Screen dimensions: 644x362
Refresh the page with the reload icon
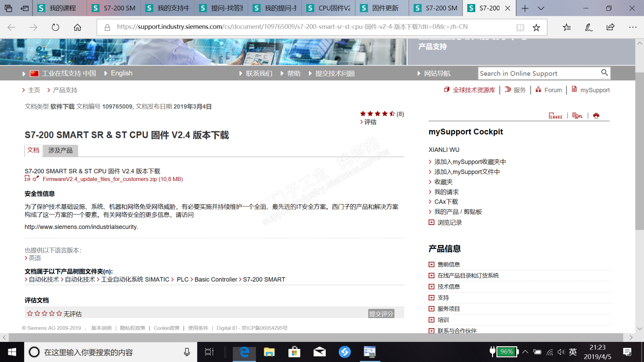(x=55, y=27)
